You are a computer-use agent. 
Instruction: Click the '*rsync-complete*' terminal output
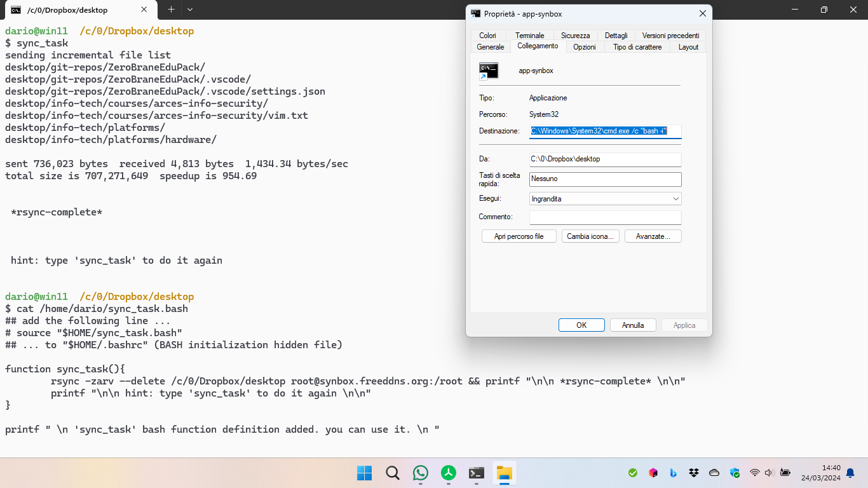[x=57, y=212]
